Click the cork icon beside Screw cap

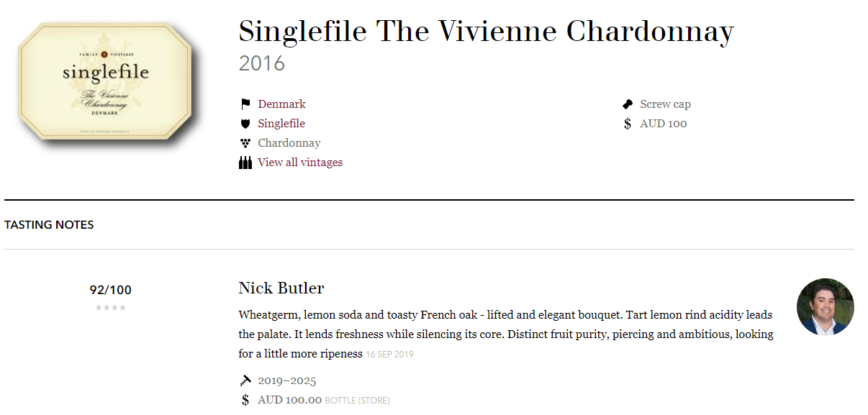[x=628, y=104]
